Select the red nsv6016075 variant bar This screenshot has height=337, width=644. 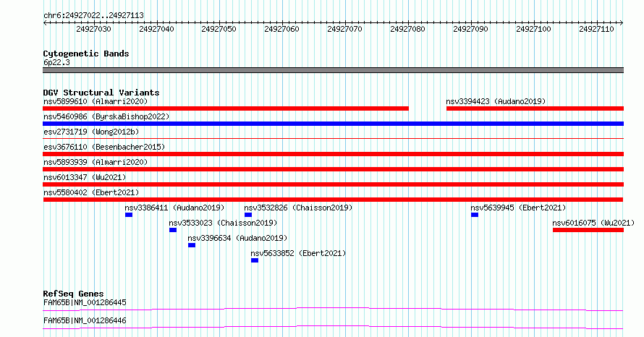(x=588, y=230)
